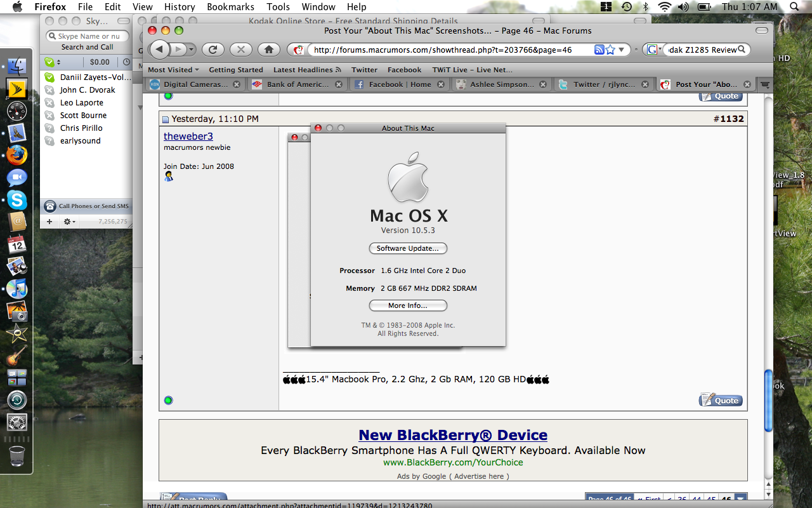Image resolution: width=812 pixels, height=508 pixels.
Task: Switch to the Facebook | Home tab
Action: pos(400,84)
